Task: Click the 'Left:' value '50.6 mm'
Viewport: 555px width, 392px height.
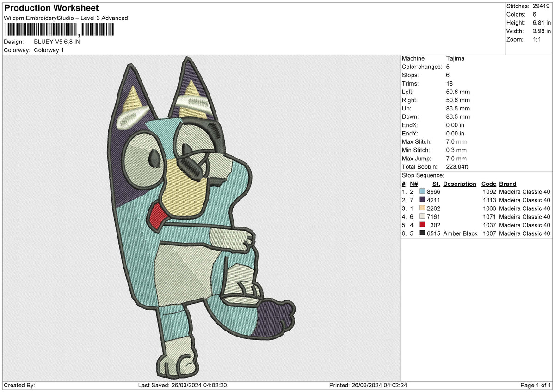Action: coord(458,92)
